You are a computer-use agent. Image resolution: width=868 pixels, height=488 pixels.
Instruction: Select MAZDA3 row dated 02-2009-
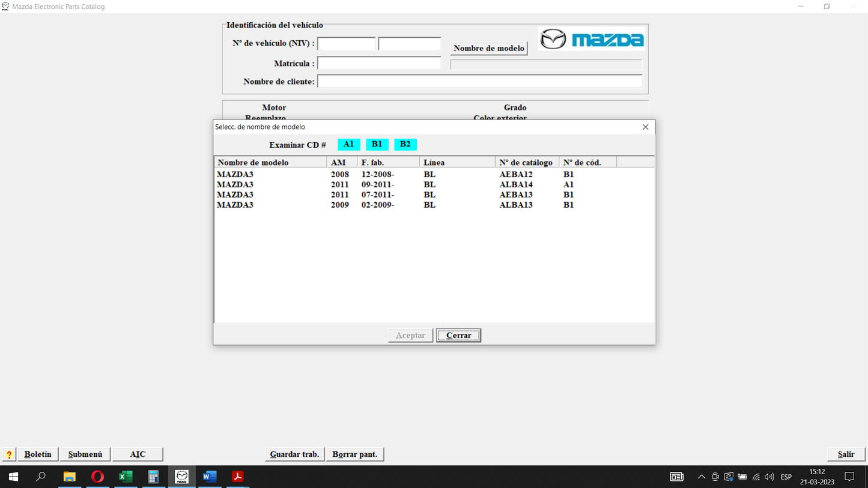click(434, 205)
